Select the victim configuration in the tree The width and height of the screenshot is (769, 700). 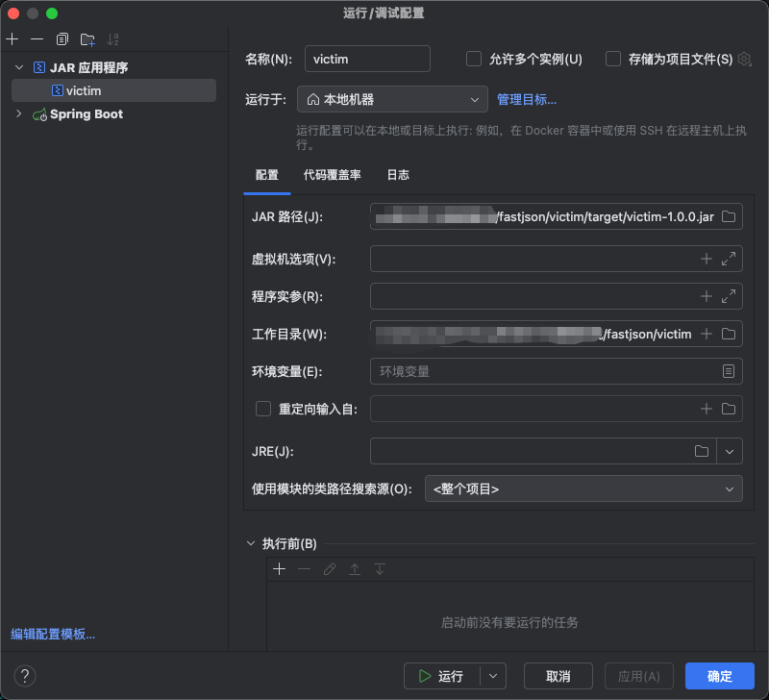tap(113, 90)
